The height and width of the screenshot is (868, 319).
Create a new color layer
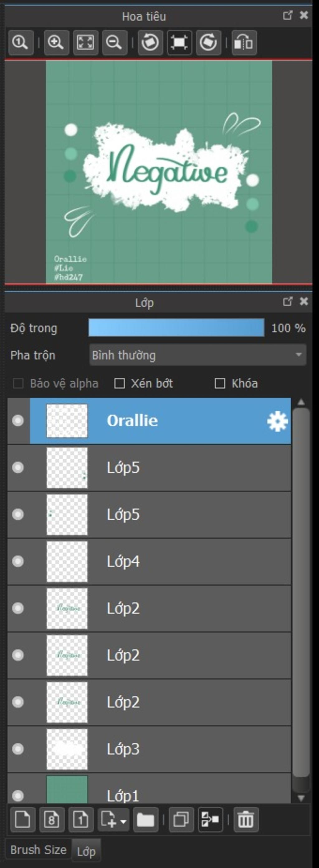click(x=22, y=819)
